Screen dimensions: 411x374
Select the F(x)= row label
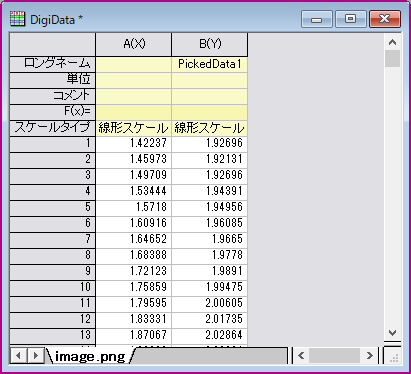pyautogui.click(x=53, y=112)
